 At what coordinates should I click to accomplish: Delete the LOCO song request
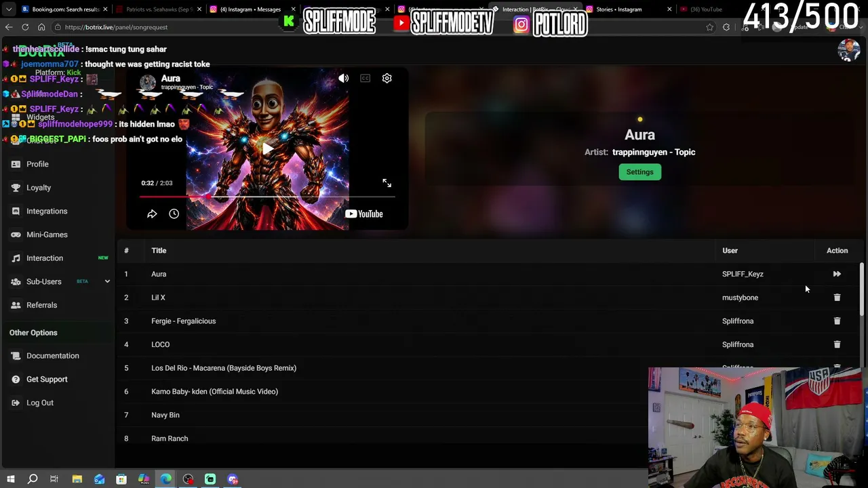[837, 344]
